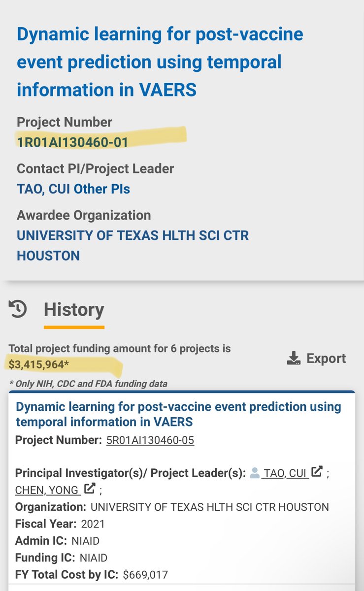Click external link icon beside TAO, CUI
This screenshot has height=591, width=364.
(x=317, y=472)
